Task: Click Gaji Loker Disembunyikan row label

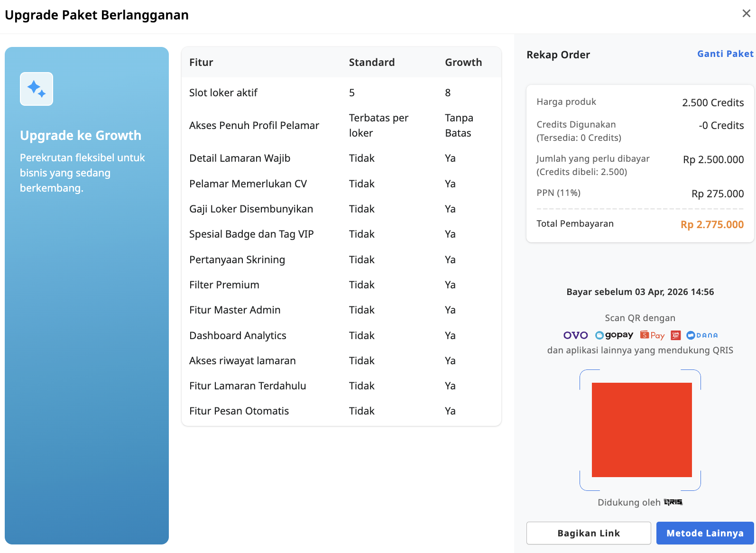Action: (251, 209)
